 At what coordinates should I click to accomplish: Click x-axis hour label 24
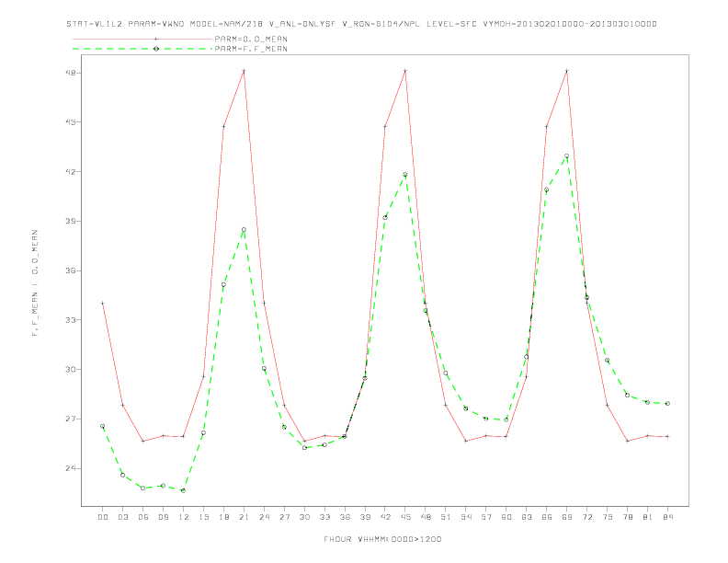pyautogui.click(x=264, y=517)
